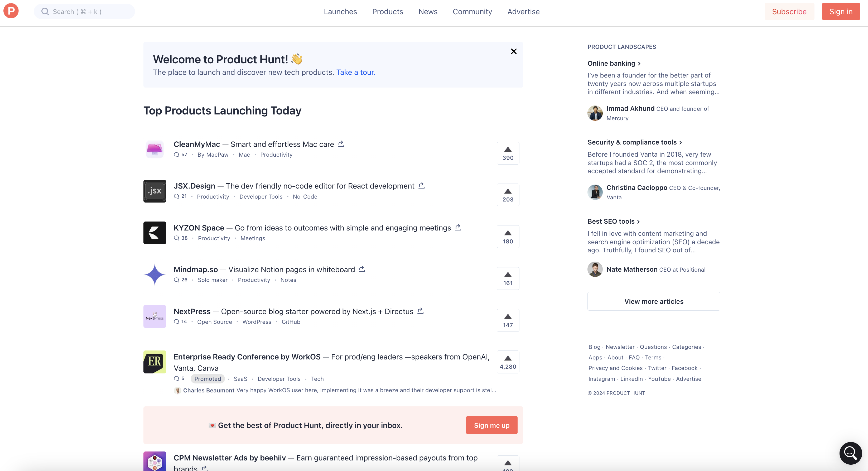Open the Launches menu
Viewport: 868px width, 471px height.
pos(340,12)
